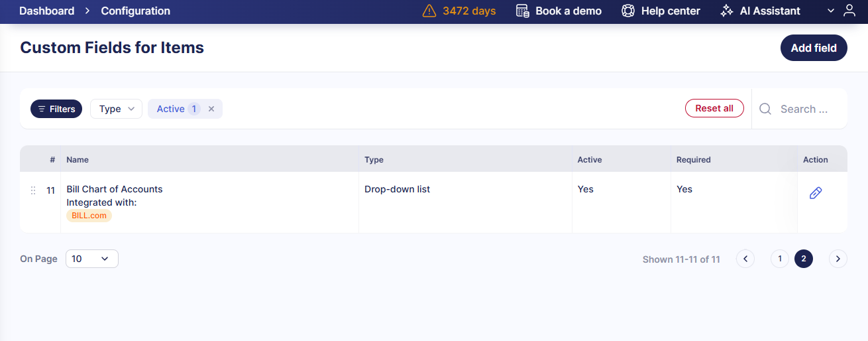Click the user profile icon

(849, 11)
